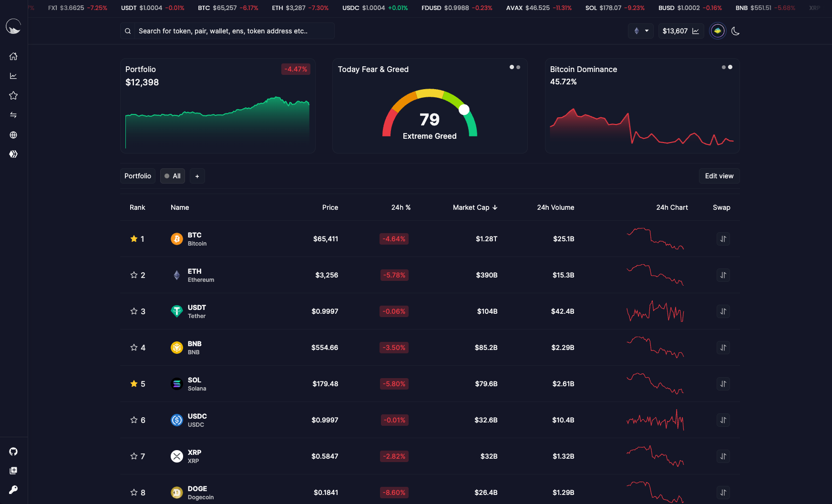Add a new tab with plus button
The height and width of the screenshot is (504, 832).
pyautogui.click(x=197, y=176)
